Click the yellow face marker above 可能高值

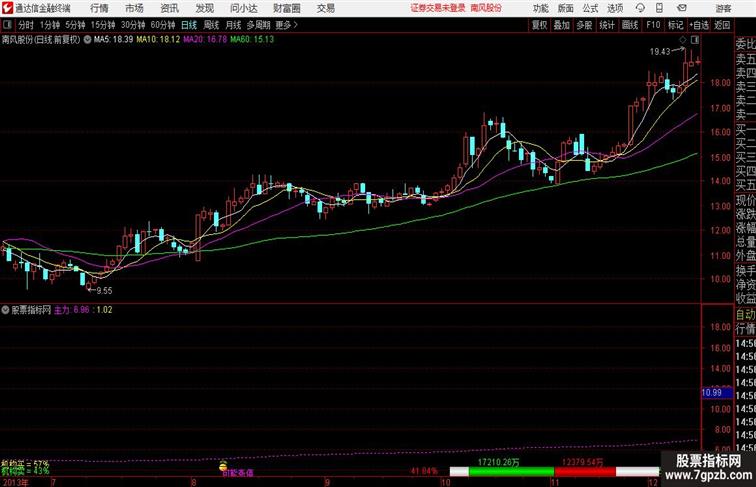[x=223, y=465]
